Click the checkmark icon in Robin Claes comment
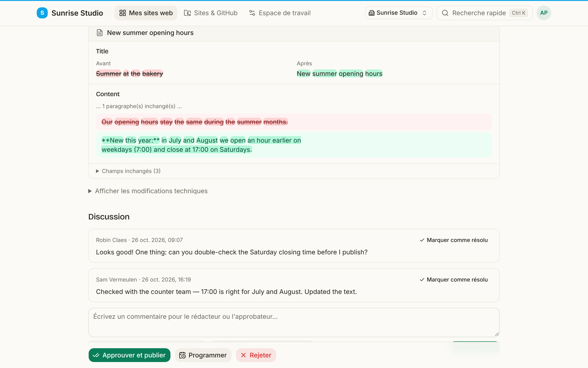The height and width of the screenshot is (368, 588). point(422,240)
